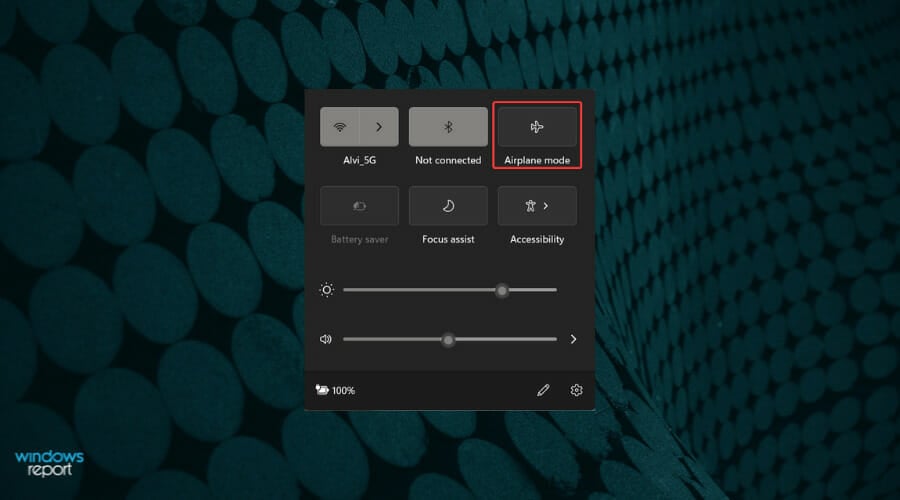Click the Alvi_5G network label
The width and height of the screenshot is (900, 500).
[359, 160]
